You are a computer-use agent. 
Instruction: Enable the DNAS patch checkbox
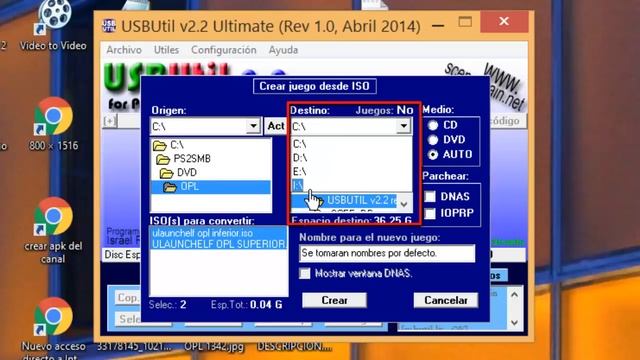430,197
